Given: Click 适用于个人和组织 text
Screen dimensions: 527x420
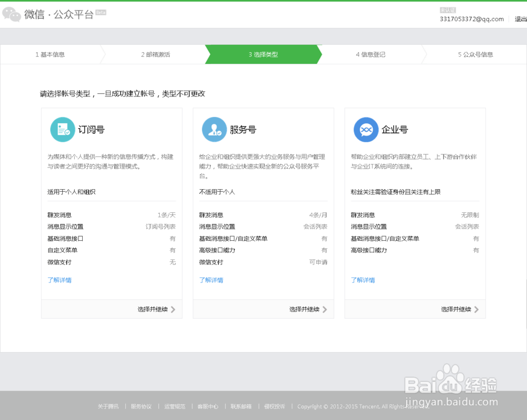Looking at the screenshot, I should tap(71, 192).
